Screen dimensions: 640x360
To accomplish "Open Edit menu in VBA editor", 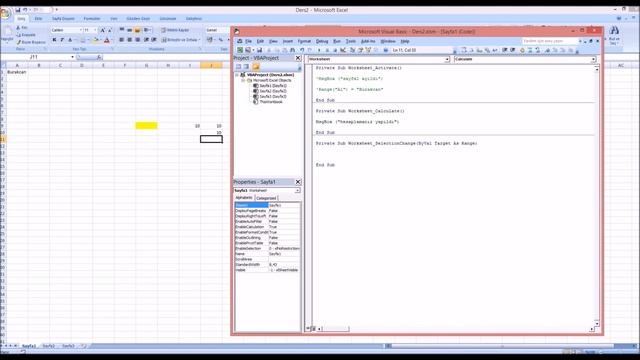I will pos(260,41).
